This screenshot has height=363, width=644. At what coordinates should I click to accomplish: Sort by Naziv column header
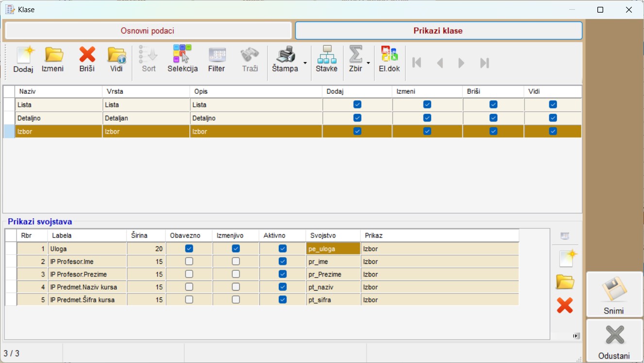pyautogui.click(x=58, y=91)
